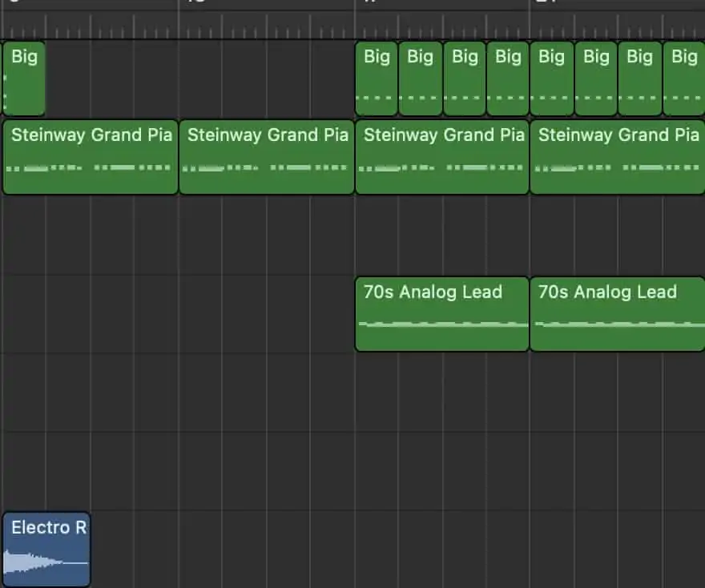This screenshot has height=588, width=705.
Task: Select the right 70s Analog Lead region
Action: tap(618, 314)
